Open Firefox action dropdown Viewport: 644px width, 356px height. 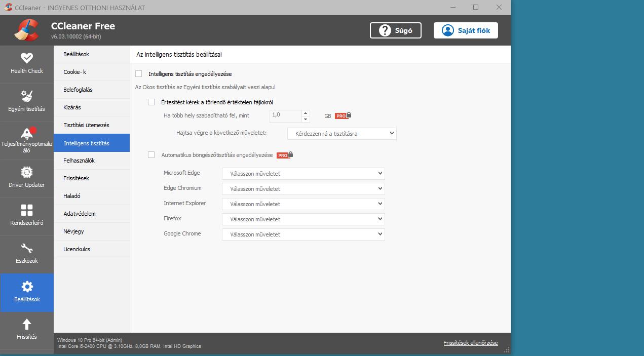(304, 219)
